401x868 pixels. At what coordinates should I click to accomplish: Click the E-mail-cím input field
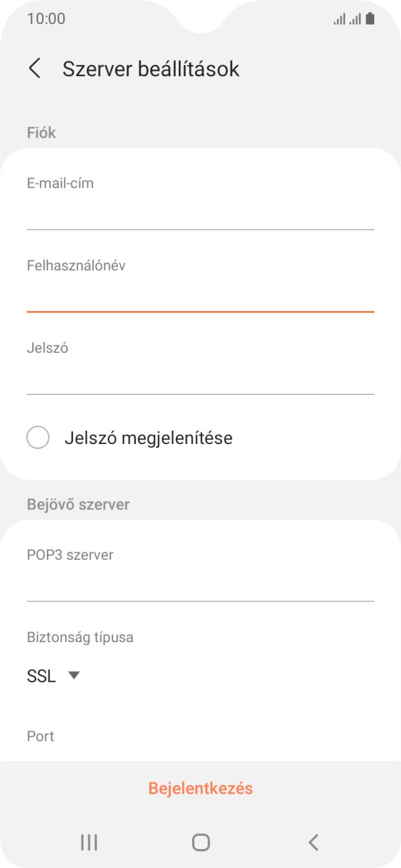pyautogui.click(x=200, y=201)
